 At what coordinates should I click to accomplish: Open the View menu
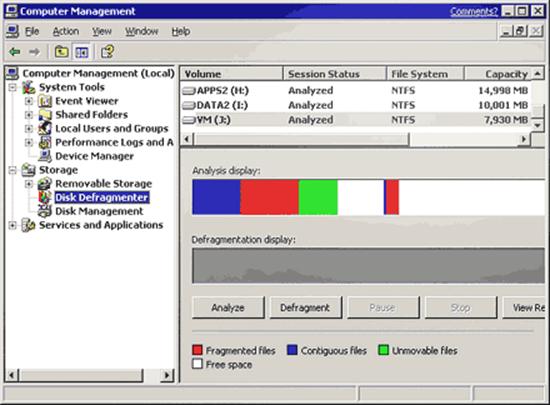click(x=102, y=32)
